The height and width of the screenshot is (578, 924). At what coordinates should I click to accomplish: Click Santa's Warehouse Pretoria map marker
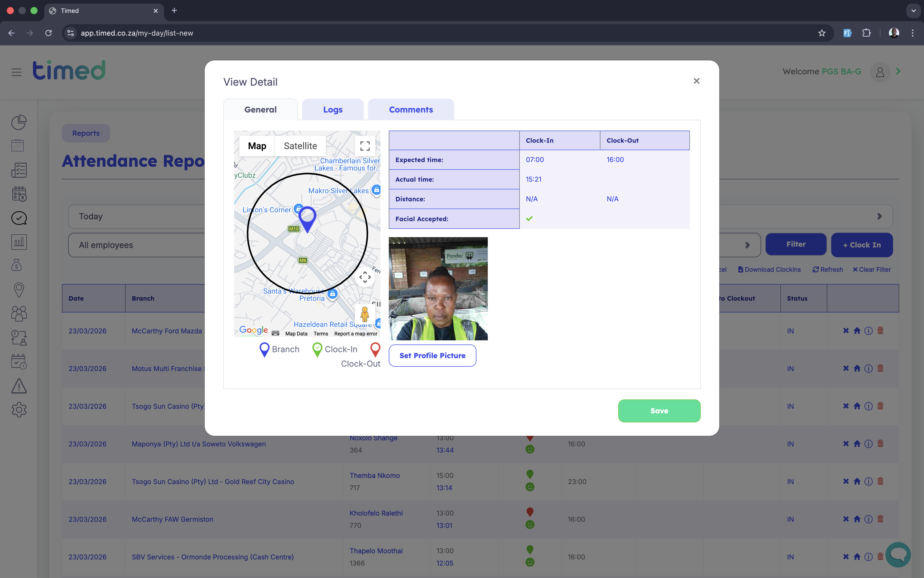(332, 294)
